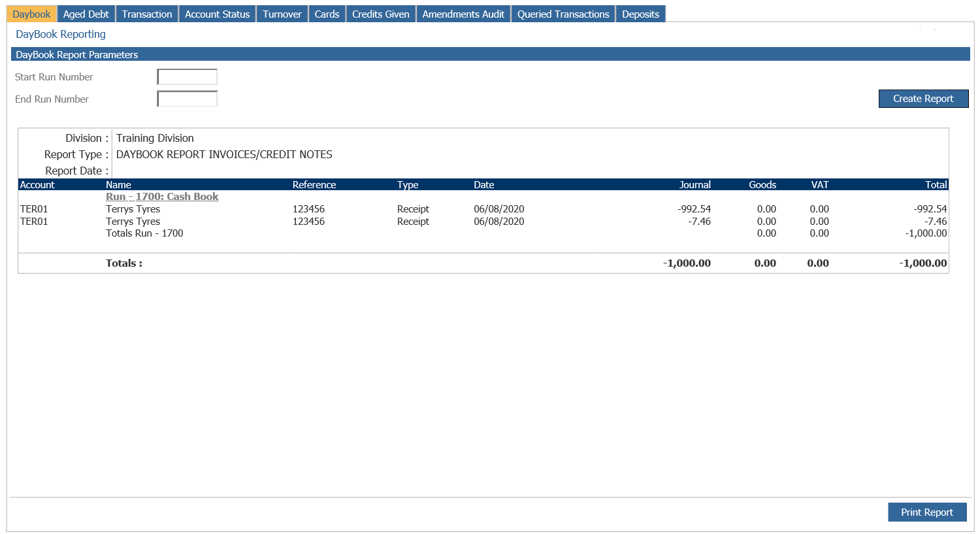This screenshot has width=980, height=534.
Task: Click the leftmost small icon above DayBook Reporting
Action: tap(920, 29)
